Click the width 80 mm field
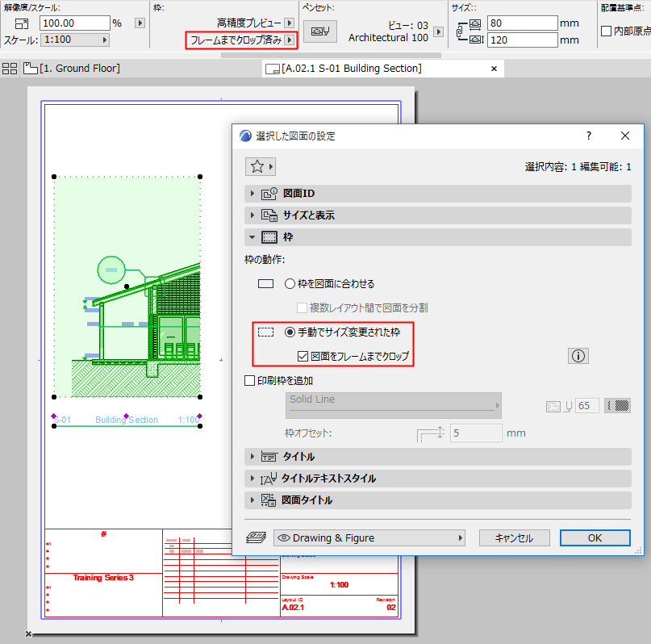The height and width of the screenshot is (644, 651). (x=522, y=23)
